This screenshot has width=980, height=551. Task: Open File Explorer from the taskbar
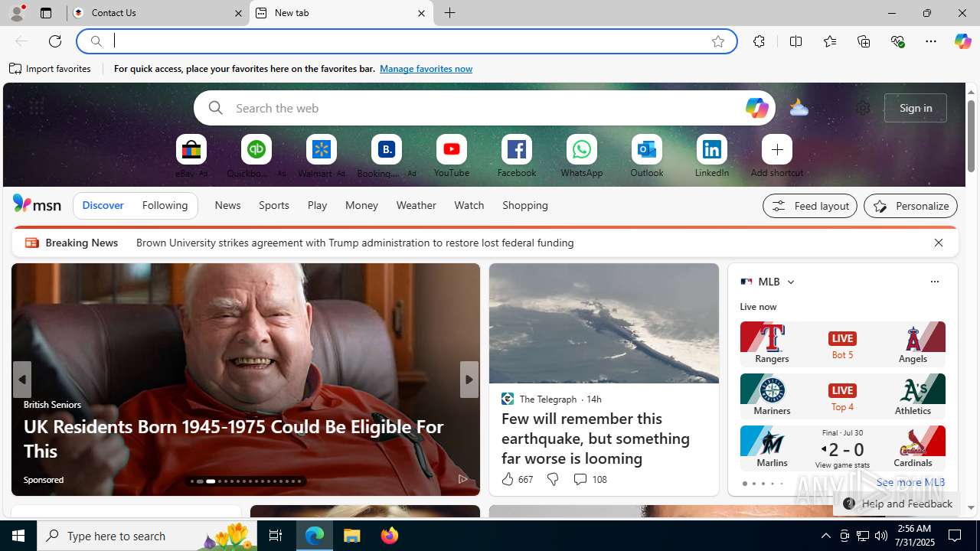(352, 536)
